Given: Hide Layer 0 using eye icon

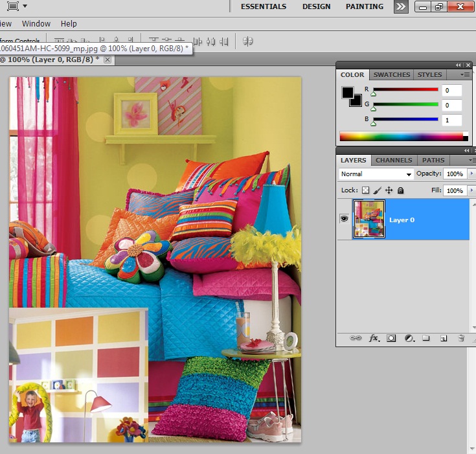Looking at the screenshot, I should coord(344,220).
